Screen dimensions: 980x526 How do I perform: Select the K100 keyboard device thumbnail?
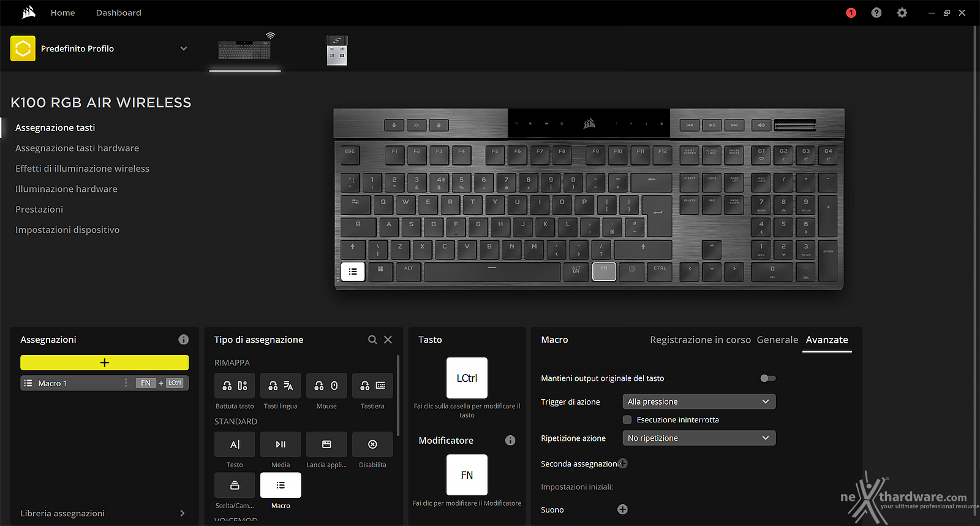coord(245,49)
